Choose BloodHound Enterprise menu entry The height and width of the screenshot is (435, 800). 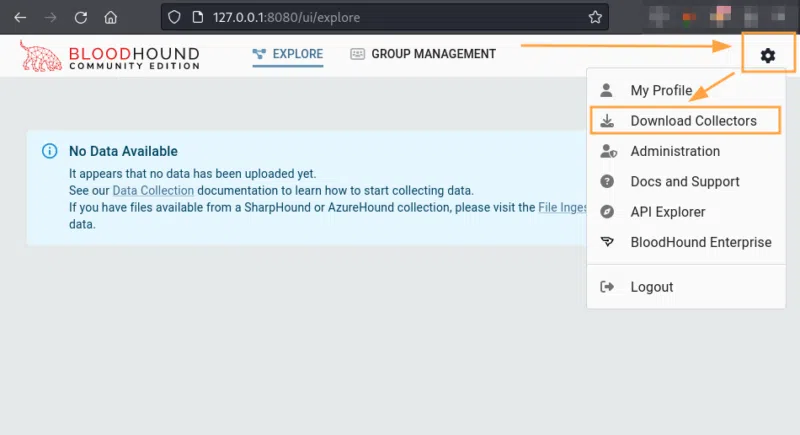coord(686,242)
